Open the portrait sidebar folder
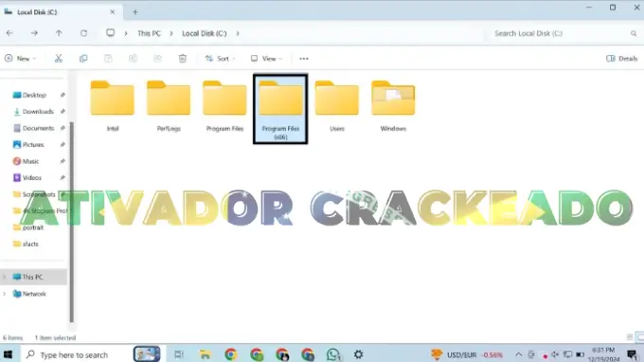The width and height of the screenshot is (644, 362). 33,227
